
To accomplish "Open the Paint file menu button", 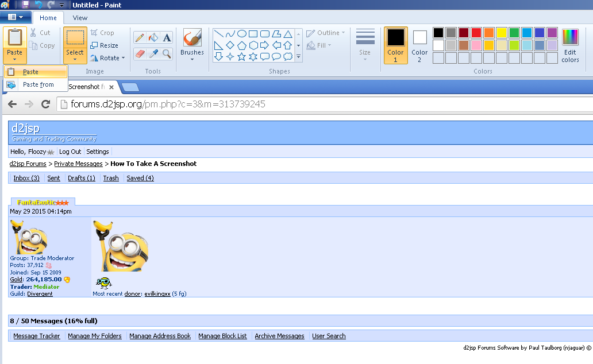I will (16, 17).
